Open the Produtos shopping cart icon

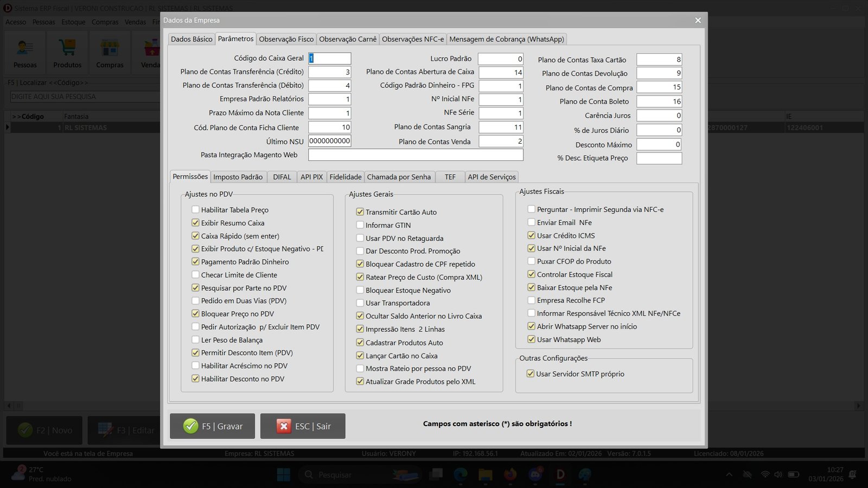click(x=67, y=49)
